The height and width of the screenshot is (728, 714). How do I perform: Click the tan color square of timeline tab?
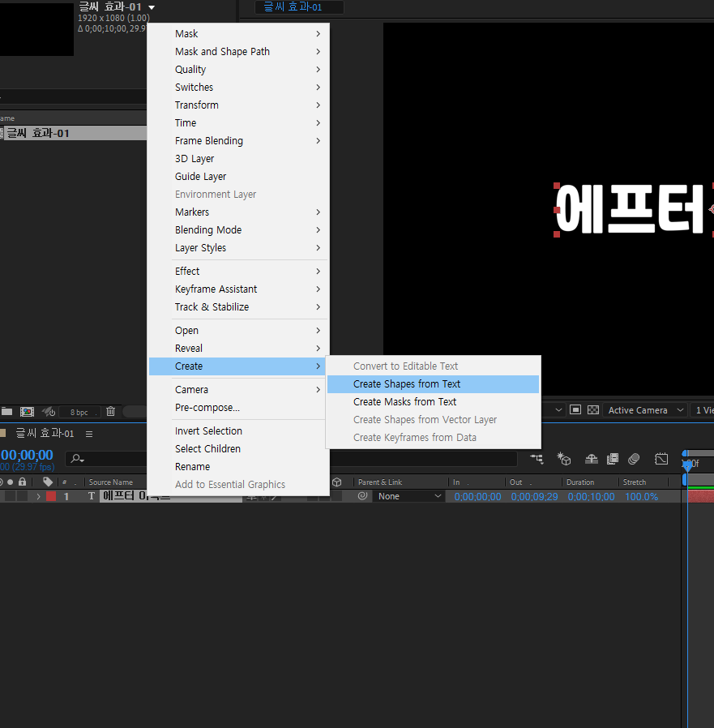[2, 433]
